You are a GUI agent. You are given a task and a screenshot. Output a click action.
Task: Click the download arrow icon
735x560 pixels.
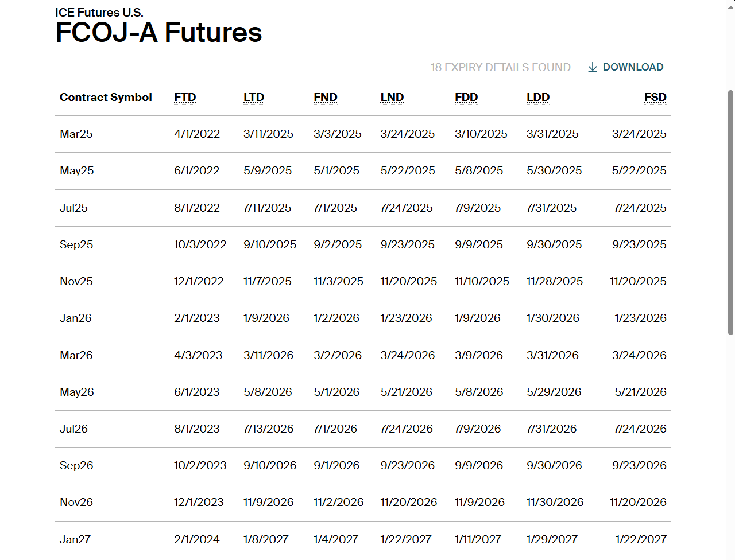(x=593, y=68)
